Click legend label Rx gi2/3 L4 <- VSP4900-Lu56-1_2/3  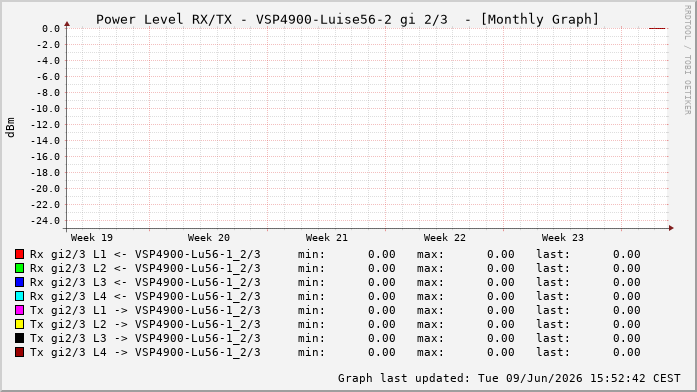coord(145,296)
